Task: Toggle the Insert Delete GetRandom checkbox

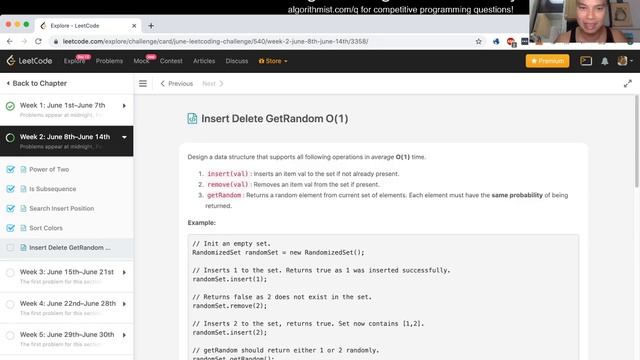Action: [x=11, y=248]
